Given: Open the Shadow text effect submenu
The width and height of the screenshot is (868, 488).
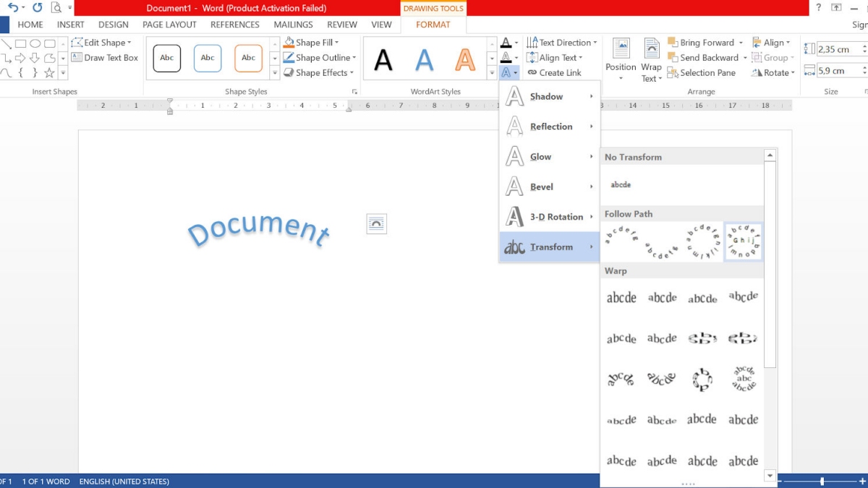Looking at the screenshot, I should point(550,96).
